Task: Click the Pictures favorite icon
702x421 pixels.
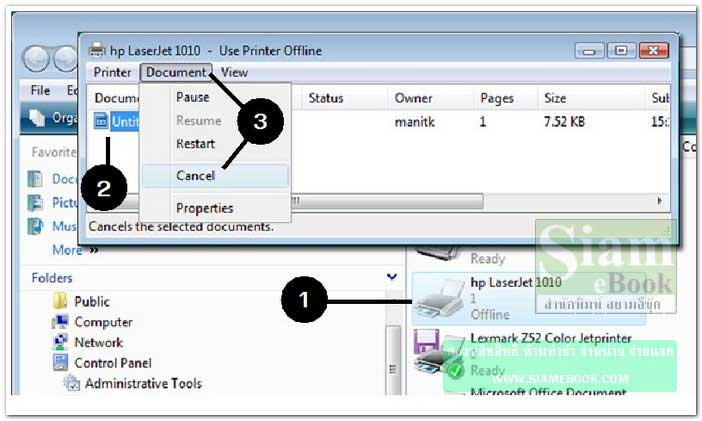Action: coord(35,202)
